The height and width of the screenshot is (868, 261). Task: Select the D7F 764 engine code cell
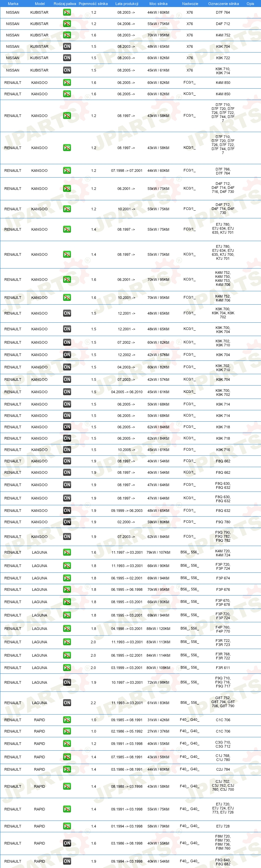[223, 12]
